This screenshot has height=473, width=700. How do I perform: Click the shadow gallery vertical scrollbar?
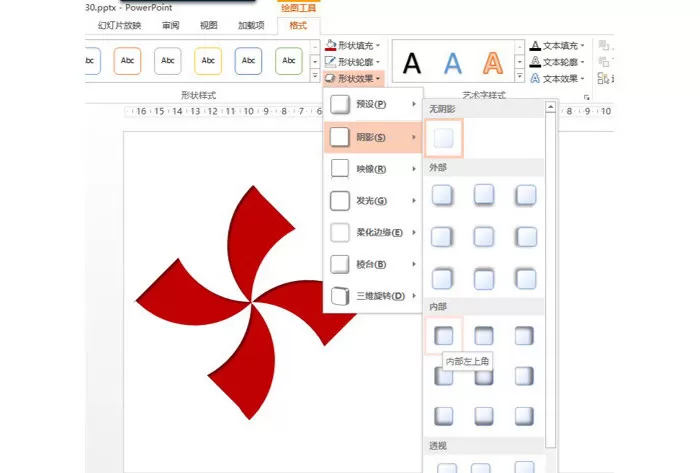click(x=550, y=279)
